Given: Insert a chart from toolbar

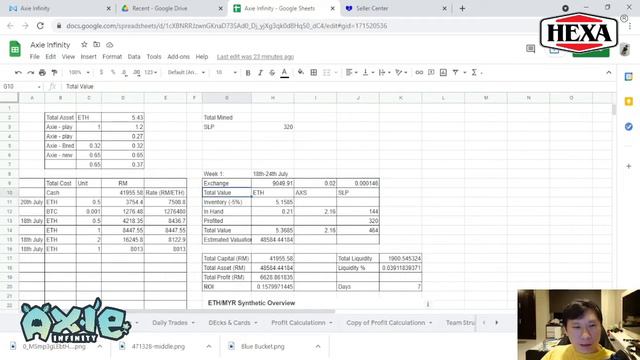Looking at the screenshot, I should click(x=443, y=73).
